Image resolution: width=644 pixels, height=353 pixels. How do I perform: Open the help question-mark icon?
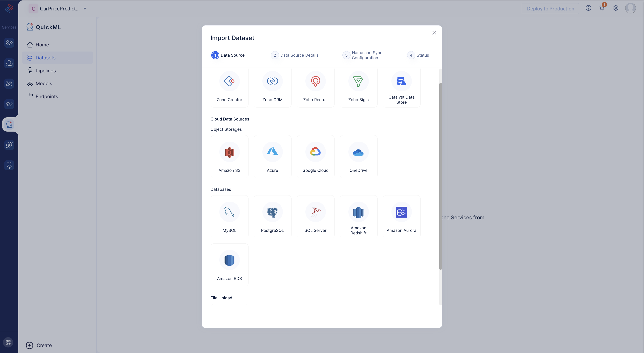coord(588,8)
